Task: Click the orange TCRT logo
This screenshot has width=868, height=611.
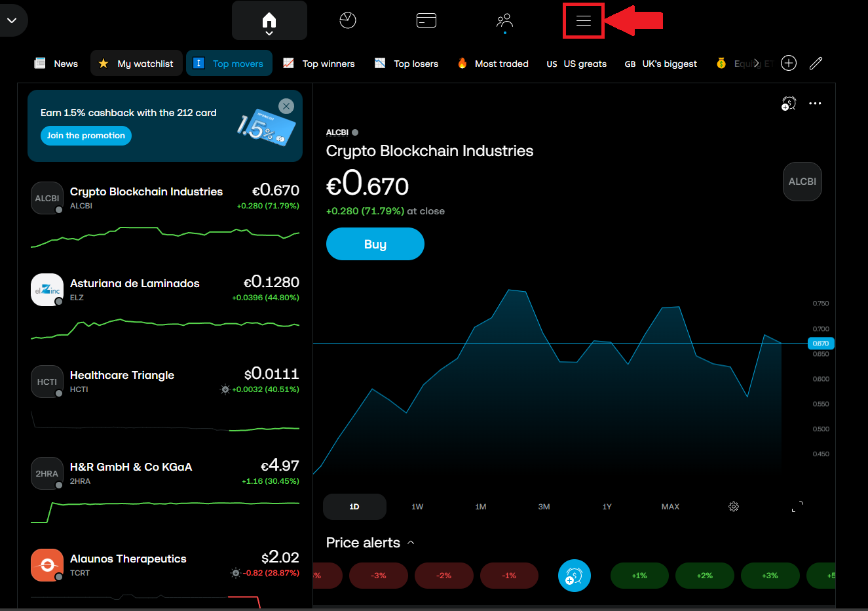Action: point(47,565)
